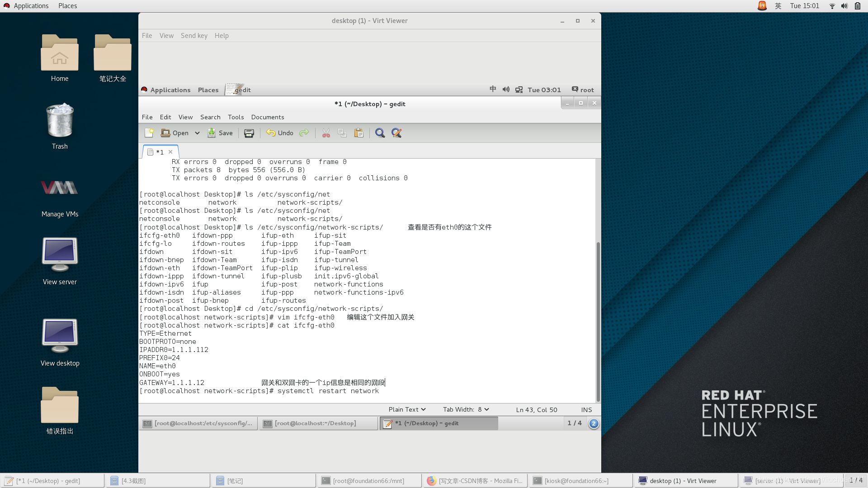This screenshot has height=488, width=868.
Task: Open gedit File menu
Action: click(147, 117)
